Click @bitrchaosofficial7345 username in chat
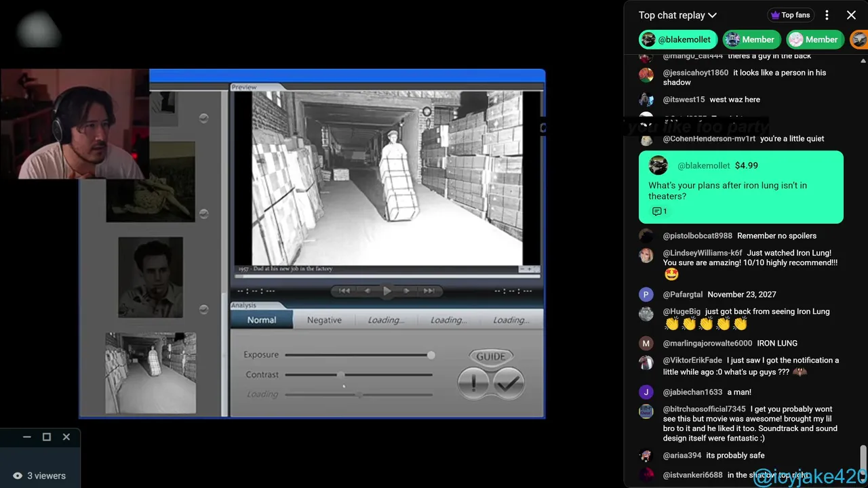The height and width of the screenshot is (488, 868). (x=704, y=409)
